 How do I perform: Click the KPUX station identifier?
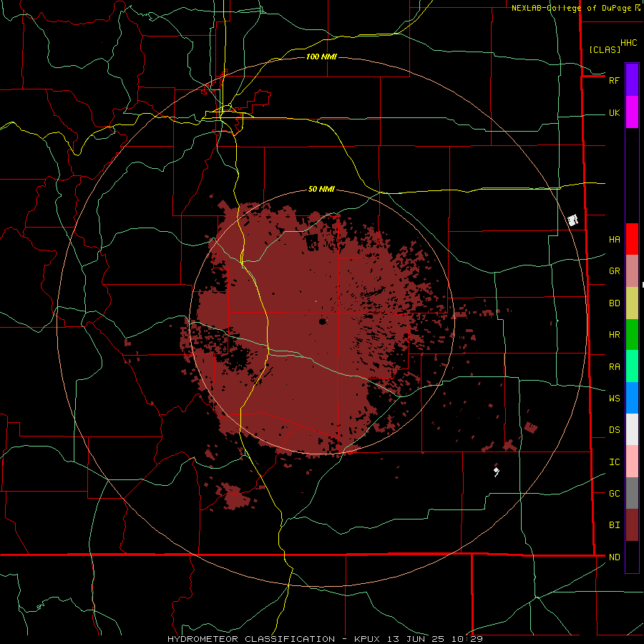[x=367, y=639]
